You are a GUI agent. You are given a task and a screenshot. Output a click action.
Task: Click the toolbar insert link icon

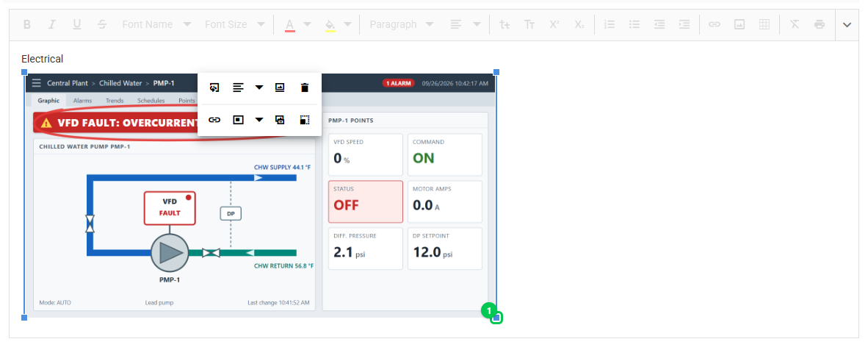click(715, 24)
